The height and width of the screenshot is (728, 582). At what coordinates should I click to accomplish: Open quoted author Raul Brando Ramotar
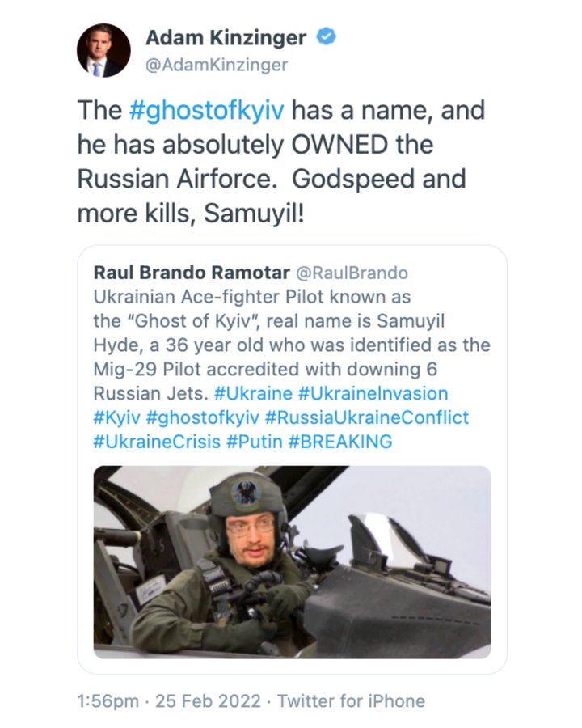[192, 273]
